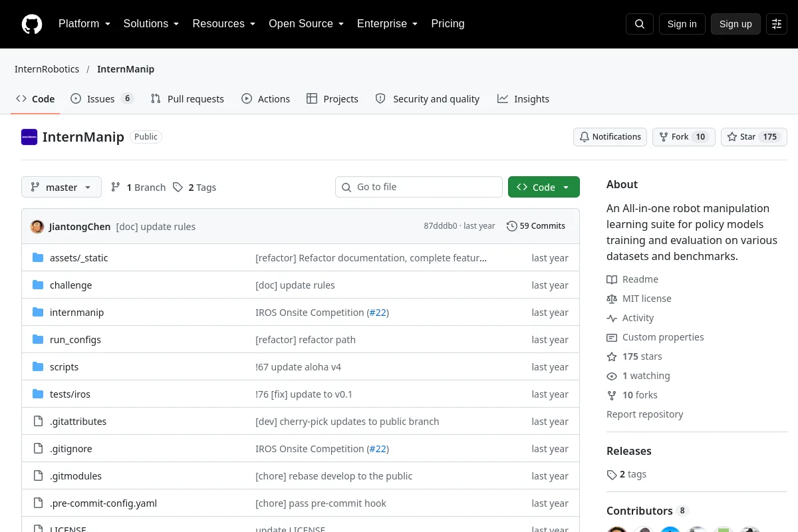View the 10 forks link
The width and height of the screenshot is (798, 532).
[x=632, y=395]
